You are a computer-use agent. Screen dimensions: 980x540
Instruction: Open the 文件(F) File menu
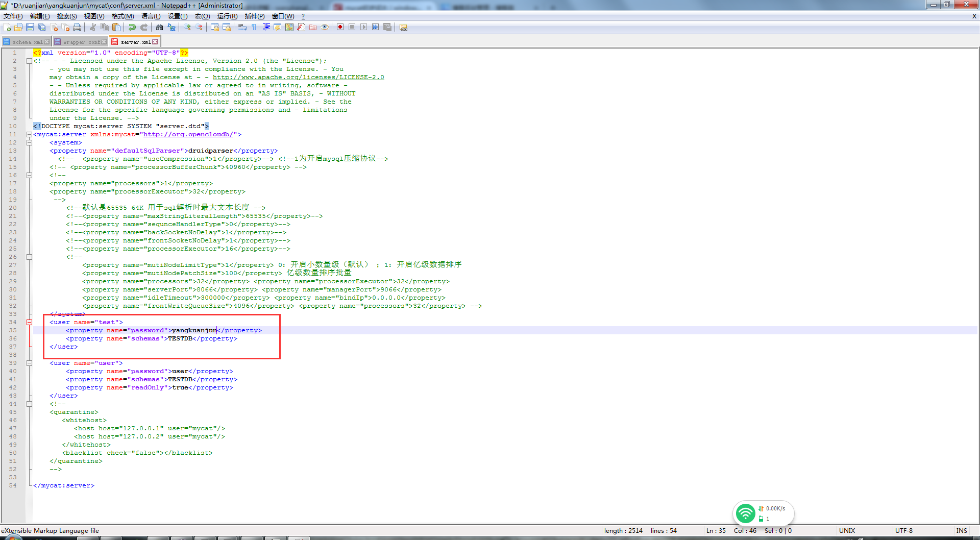point(13,16)
